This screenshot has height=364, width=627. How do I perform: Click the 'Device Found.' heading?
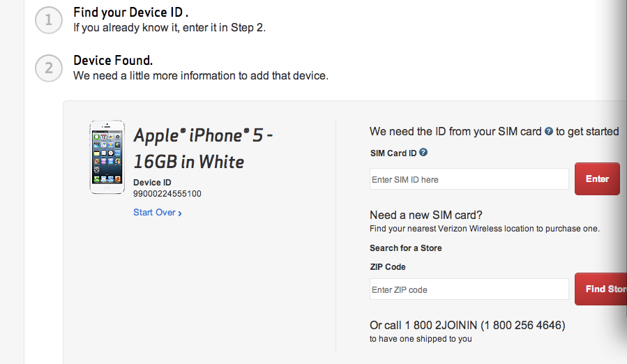pyautogui.click(x=112, y=60)
